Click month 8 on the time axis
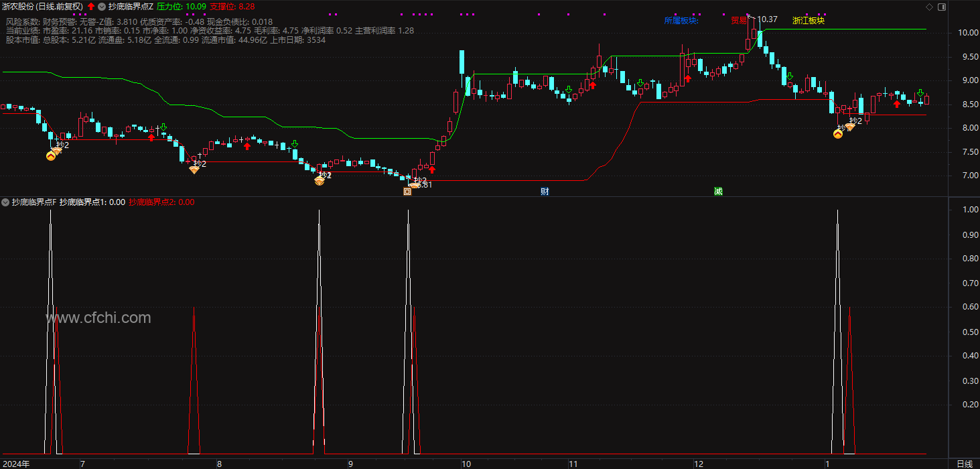Screen dimensions: 980x469 point(219,464)
